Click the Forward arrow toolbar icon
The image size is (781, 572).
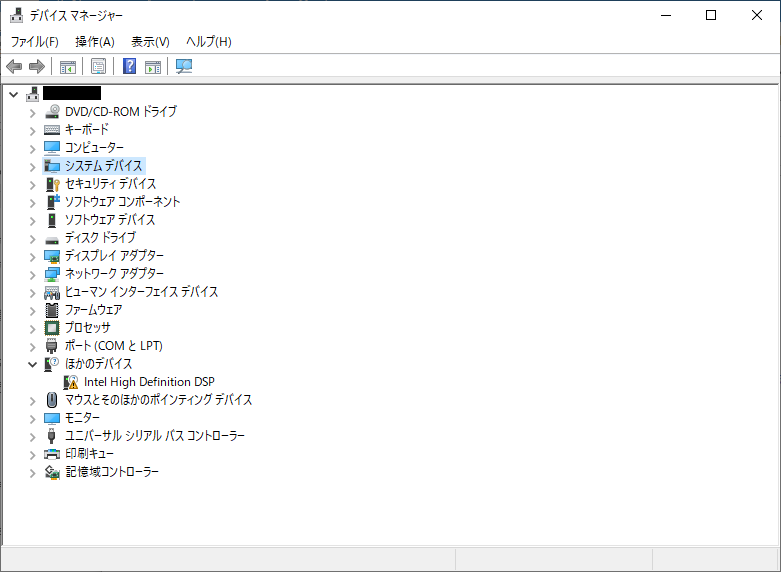pyautogui.click(x=37, y=66)
